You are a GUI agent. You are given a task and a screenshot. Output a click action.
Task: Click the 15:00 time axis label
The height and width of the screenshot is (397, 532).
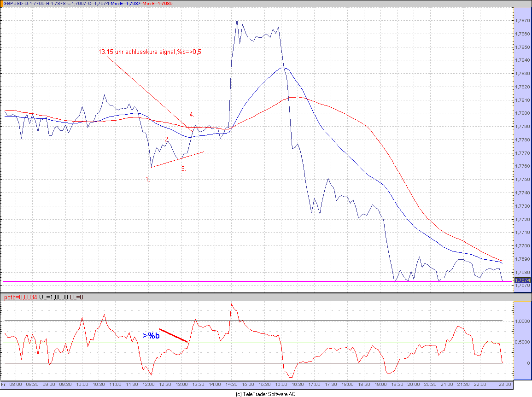248,385
